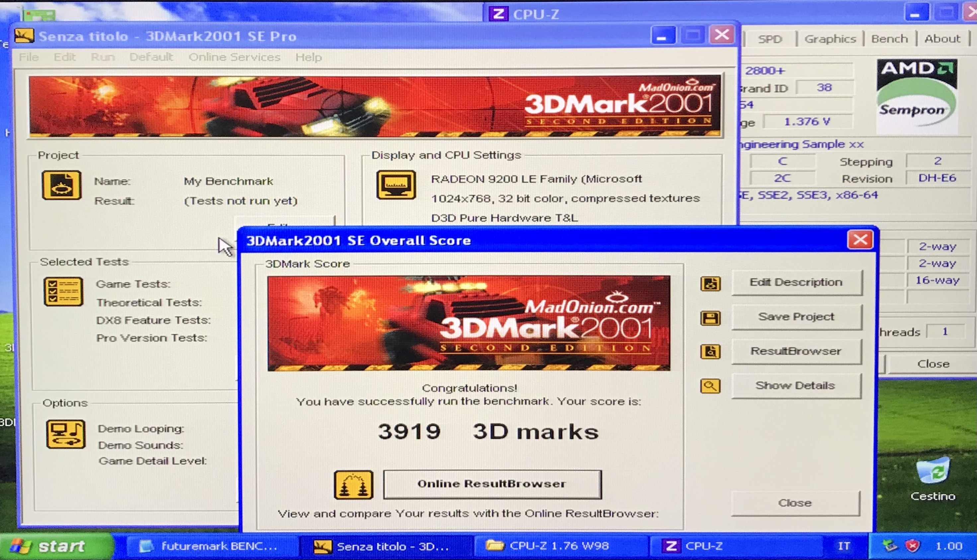Click the Windows start button
This screenshot has width=977, height=560.
pos(54,546)
